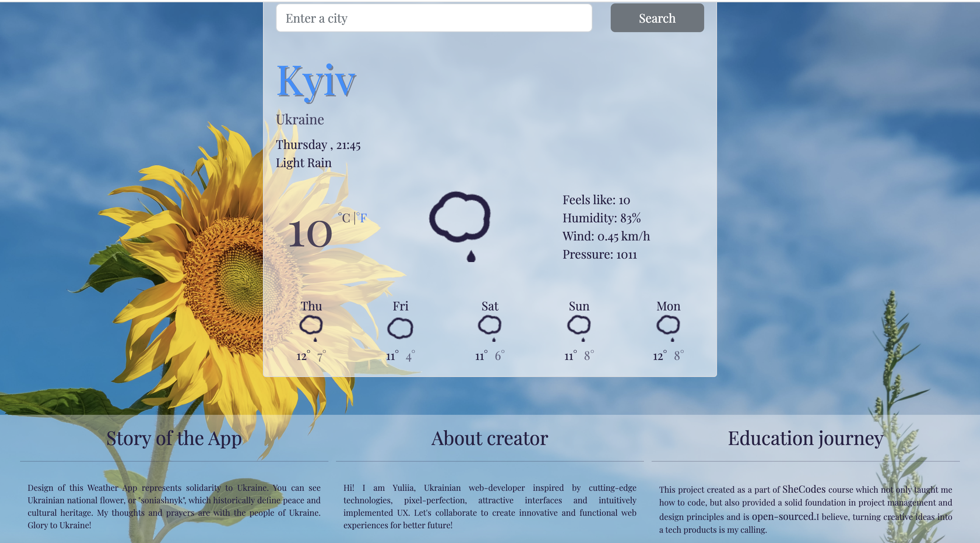Click the Sun forecast day label
Screen dimensions: 980x543
pyautogui.click(x=579, y=306)
